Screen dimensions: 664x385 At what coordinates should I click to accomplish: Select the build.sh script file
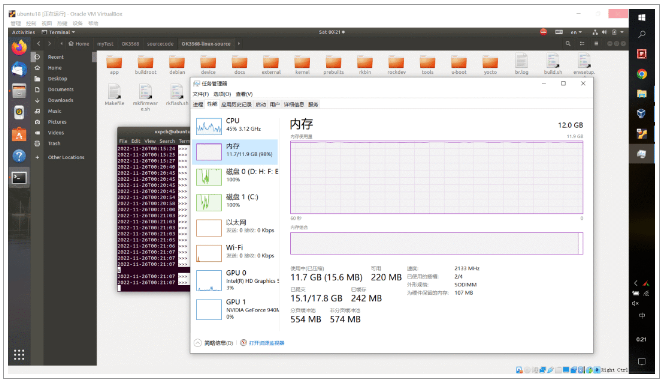tap(553, 64)
